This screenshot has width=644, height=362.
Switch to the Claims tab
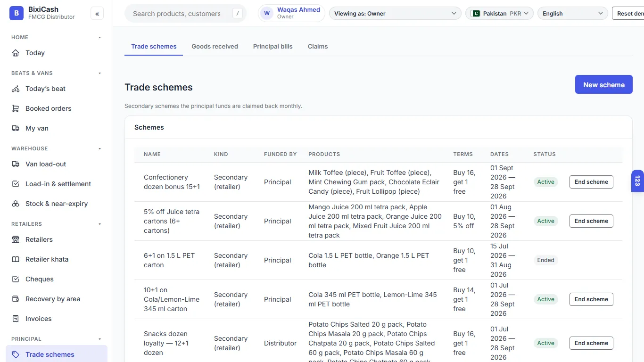(x=318, y=46)
